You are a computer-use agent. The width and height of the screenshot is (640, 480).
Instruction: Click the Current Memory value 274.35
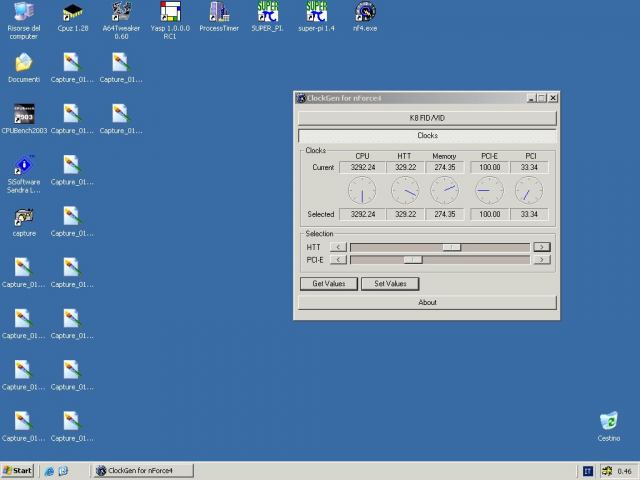(x=444, y=167)
